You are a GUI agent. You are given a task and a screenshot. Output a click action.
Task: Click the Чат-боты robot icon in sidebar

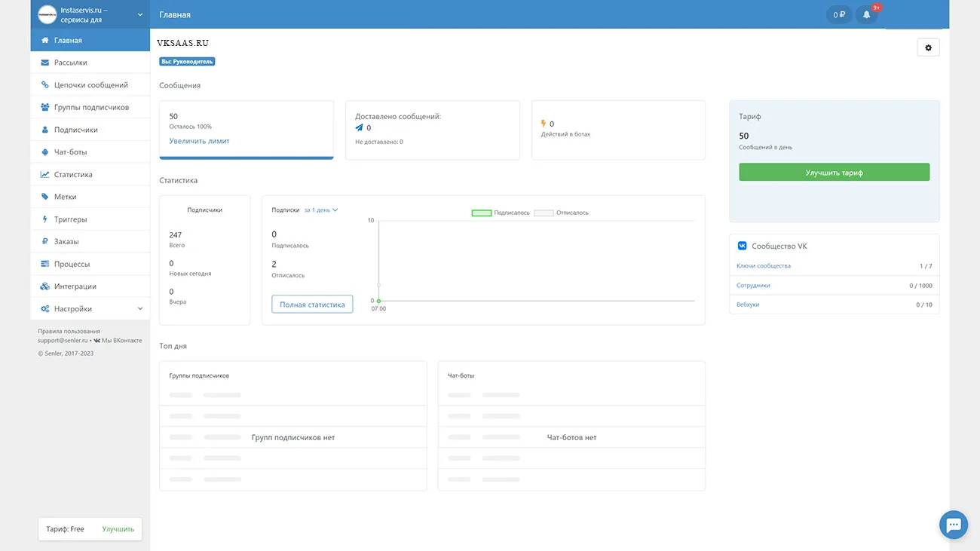[45, 152]
